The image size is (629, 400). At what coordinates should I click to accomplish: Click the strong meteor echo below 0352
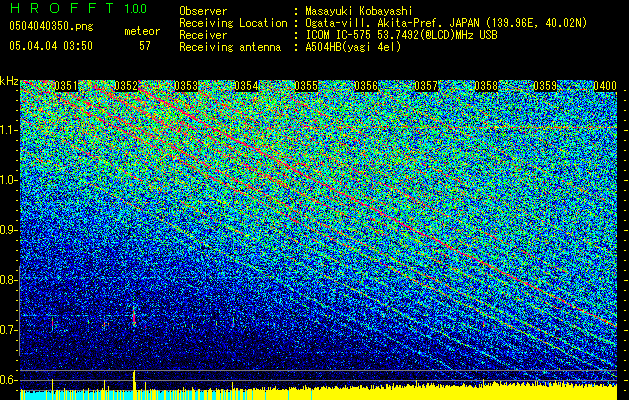pos(134,316)
